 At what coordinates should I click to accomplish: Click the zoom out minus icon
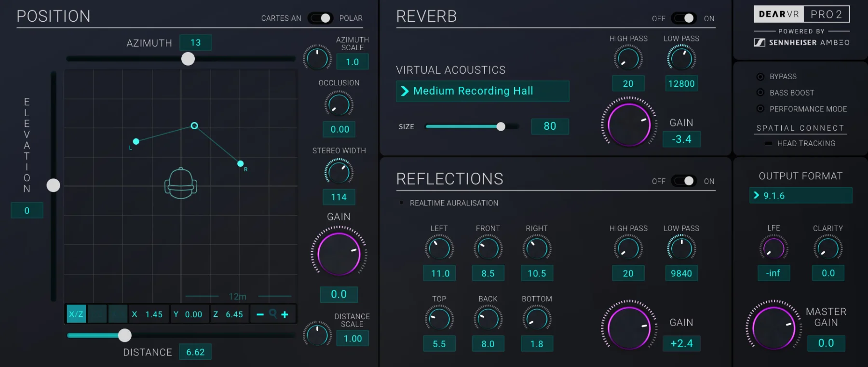(260, 314)
